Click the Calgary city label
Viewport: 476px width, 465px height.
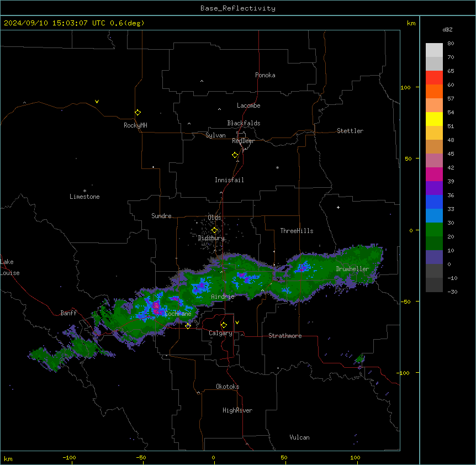click(220, 333)
